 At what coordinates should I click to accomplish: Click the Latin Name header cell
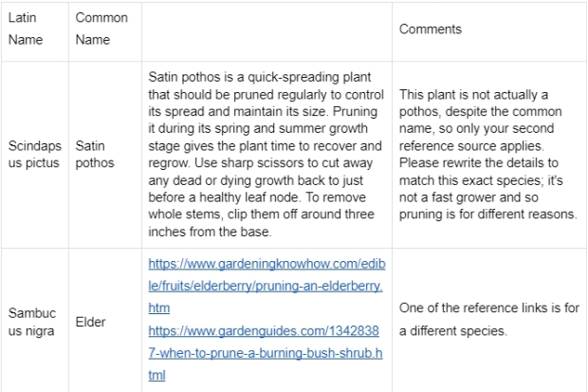[35, 31]
